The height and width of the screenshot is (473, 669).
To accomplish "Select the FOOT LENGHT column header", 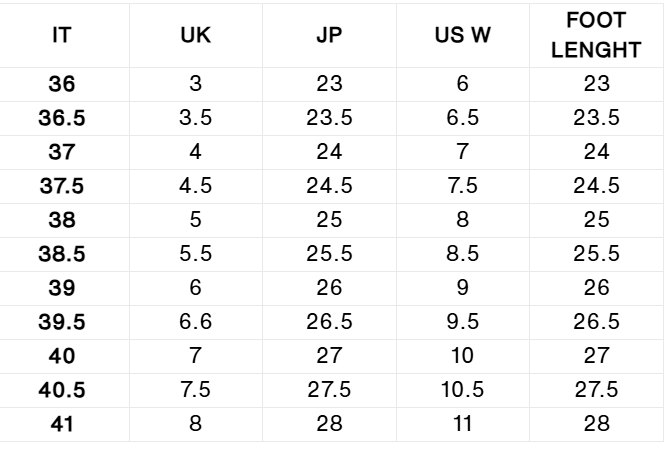I will click(596, 35).
